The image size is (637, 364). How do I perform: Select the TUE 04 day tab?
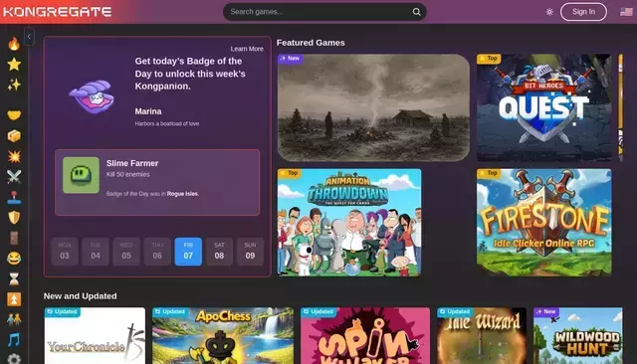pos(96,252)
